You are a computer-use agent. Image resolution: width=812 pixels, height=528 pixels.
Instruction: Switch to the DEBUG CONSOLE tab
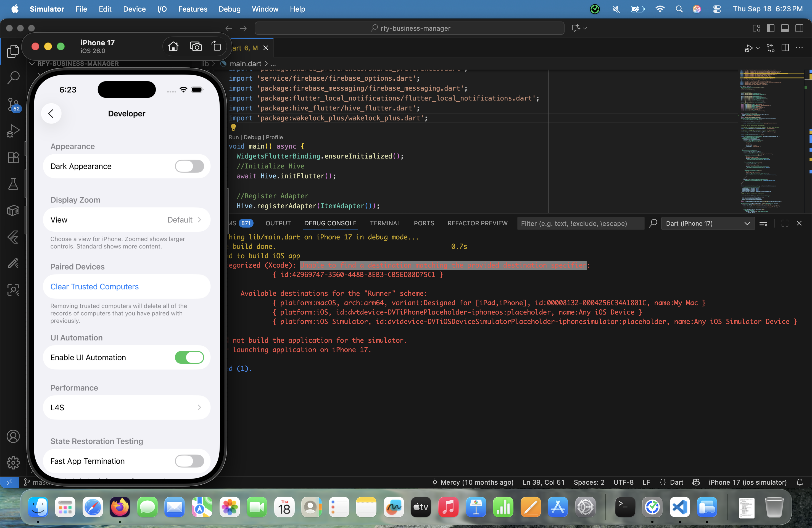coord(330,223)
